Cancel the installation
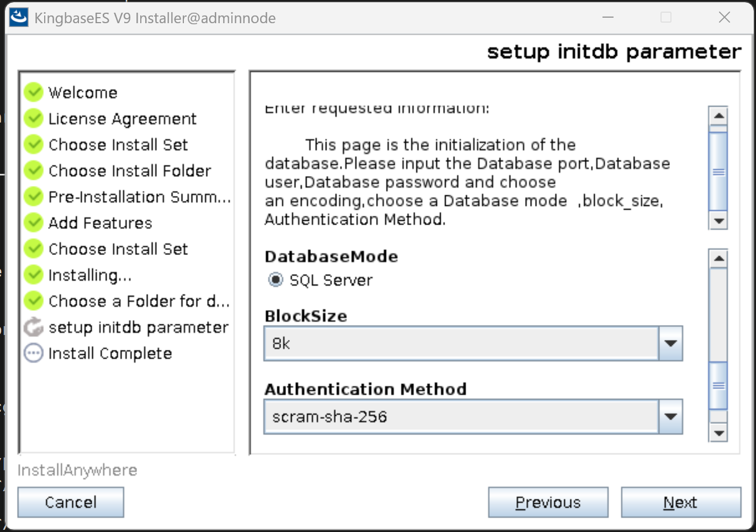756x532 pixels. coord(71,502)
